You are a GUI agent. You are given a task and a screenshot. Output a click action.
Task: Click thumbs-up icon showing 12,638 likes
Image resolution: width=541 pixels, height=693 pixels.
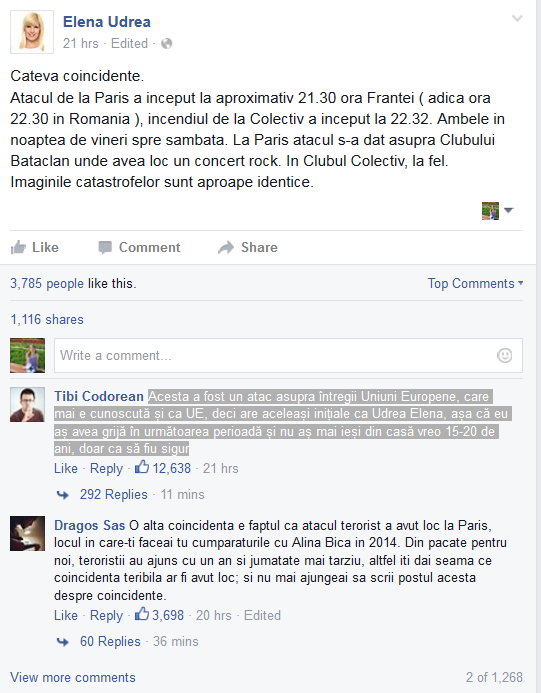[142, 467]
